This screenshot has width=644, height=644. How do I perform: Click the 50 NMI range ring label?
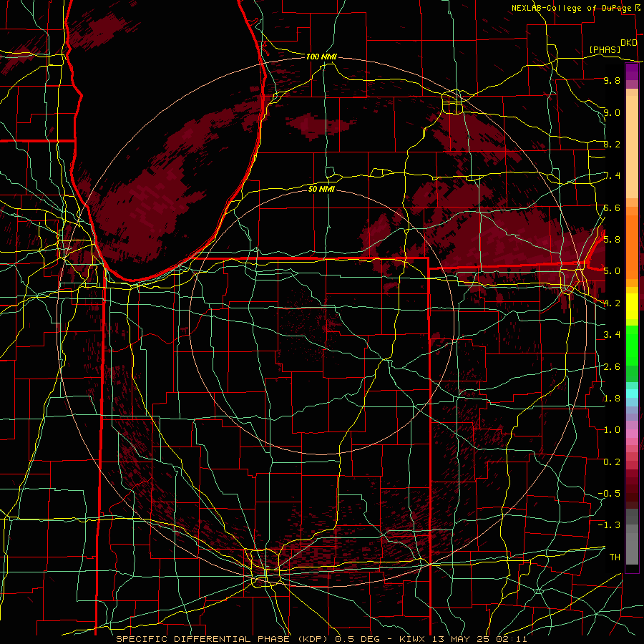pyautogui.click(x=321, y=189)
